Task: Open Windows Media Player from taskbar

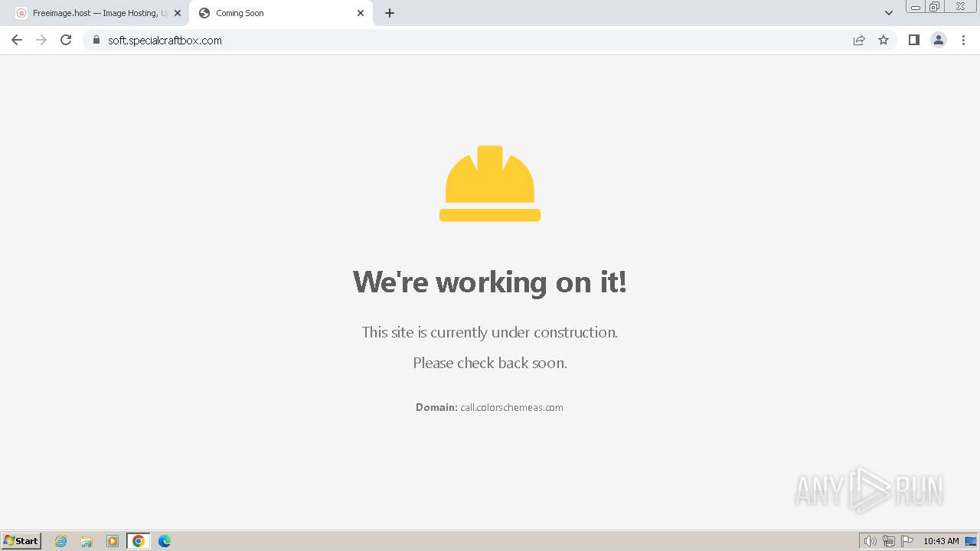Action: click(113, 541)
